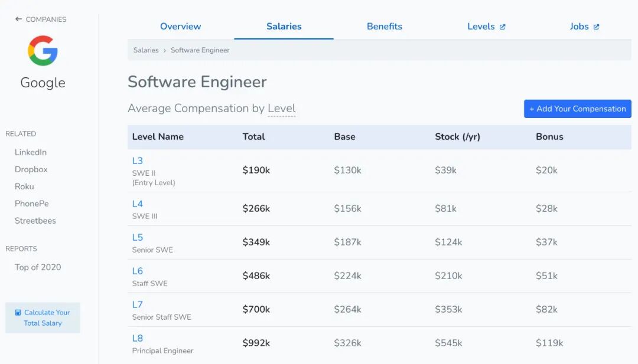Open the L5 Senior SWE level link
This screenshot has height=364, width=638.
tap(138, 237)
